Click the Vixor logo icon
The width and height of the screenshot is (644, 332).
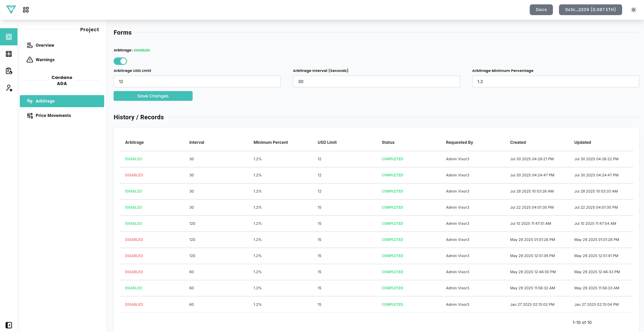click(11, 10)
